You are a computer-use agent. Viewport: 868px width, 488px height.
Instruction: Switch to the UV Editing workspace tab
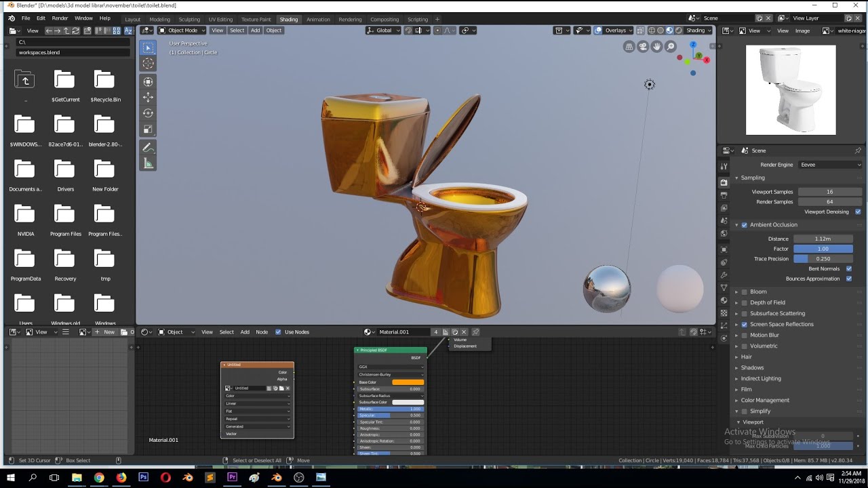220,19
